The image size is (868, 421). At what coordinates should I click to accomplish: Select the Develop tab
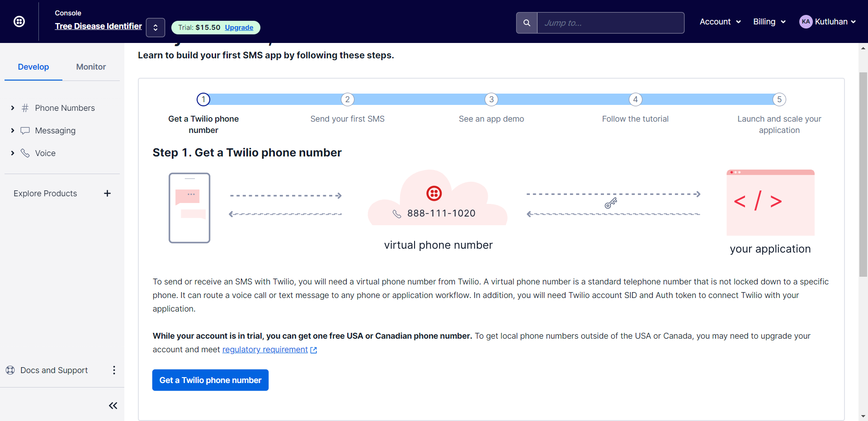(x=33, y=67)
